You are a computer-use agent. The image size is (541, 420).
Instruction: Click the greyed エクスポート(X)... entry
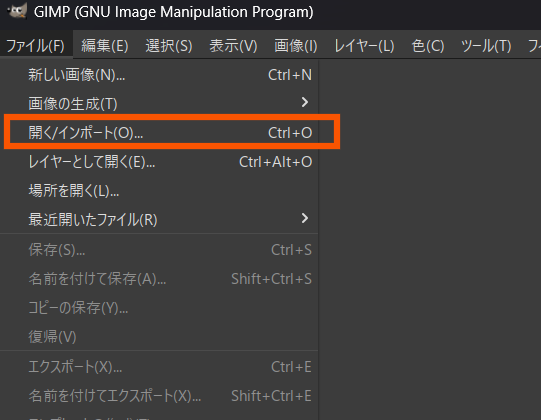159,367
